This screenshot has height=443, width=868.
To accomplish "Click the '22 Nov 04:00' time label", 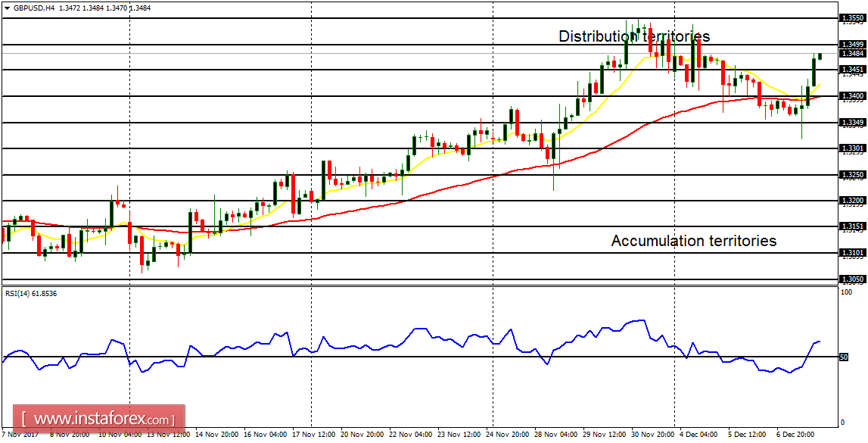I will pyautogui.click(x=409, y=435).
